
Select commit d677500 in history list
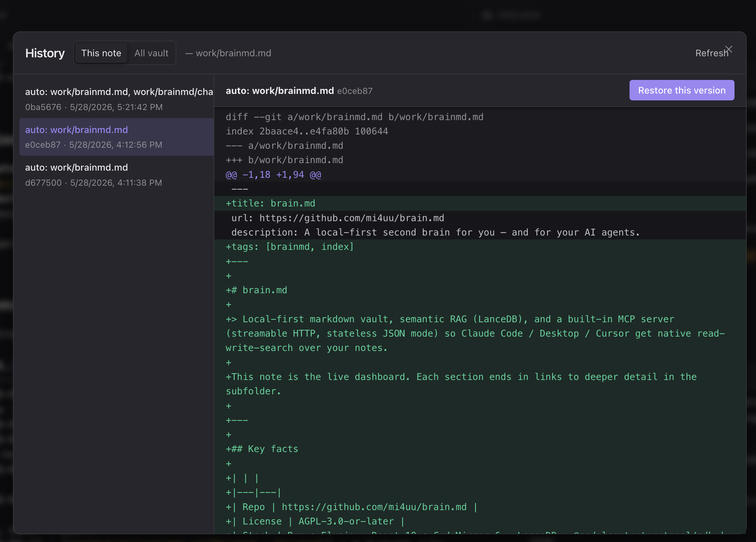pos(117,175)
